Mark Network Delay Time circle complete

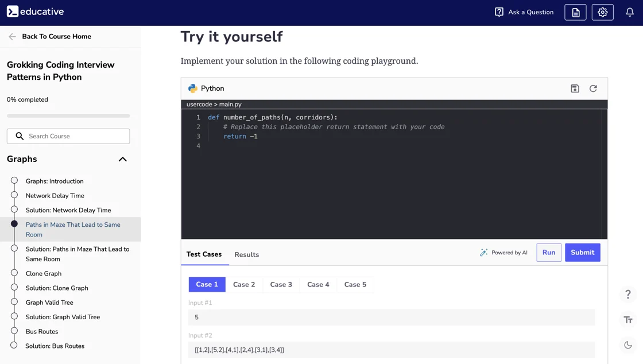(x=14, y=195)
